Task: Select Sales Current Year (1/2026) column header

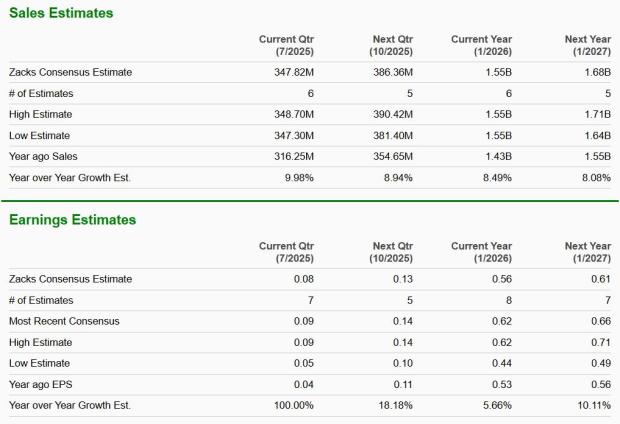Action: pos(481,45)
